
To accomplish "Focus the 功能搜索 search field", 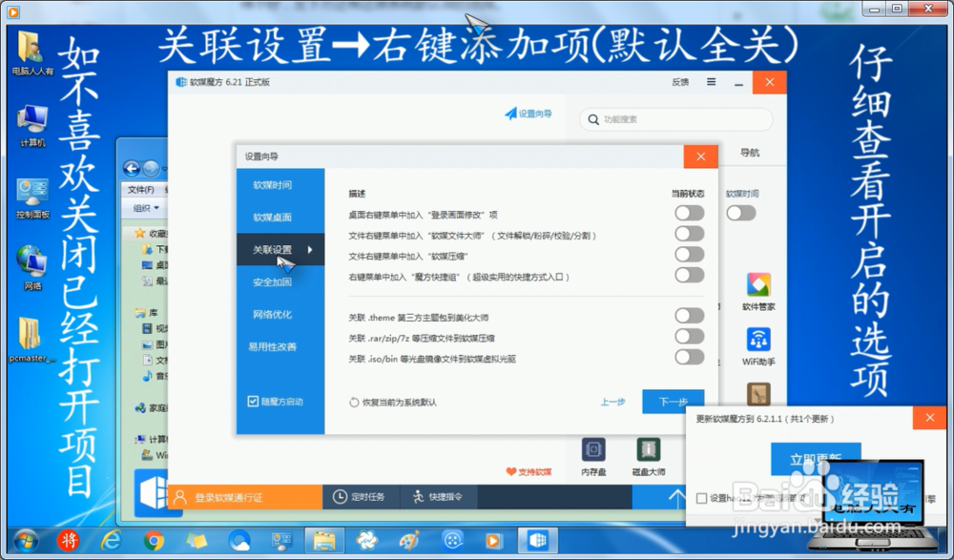I will click(676, 119).
